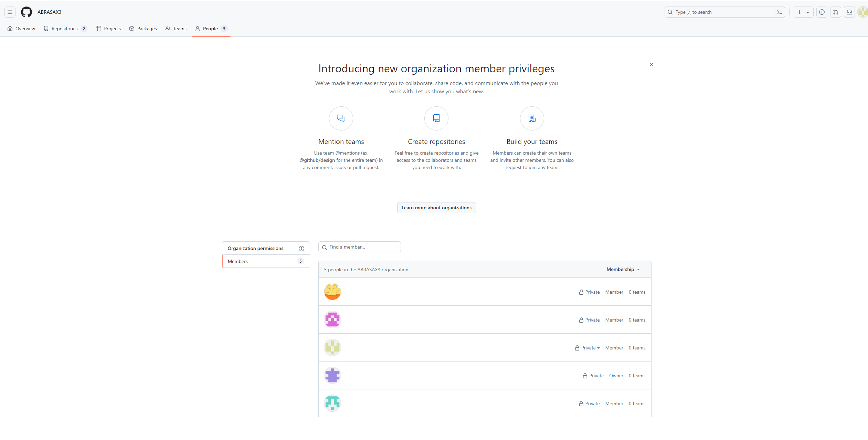Open the Private visibility dropdown
Viewport: 868px width, 440px height.
pyautogui.click(x=588, y=348)
